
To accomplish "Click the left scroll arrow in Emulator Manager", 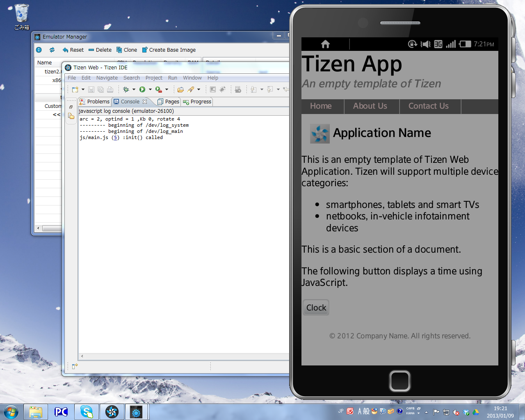I will (38, 228).
